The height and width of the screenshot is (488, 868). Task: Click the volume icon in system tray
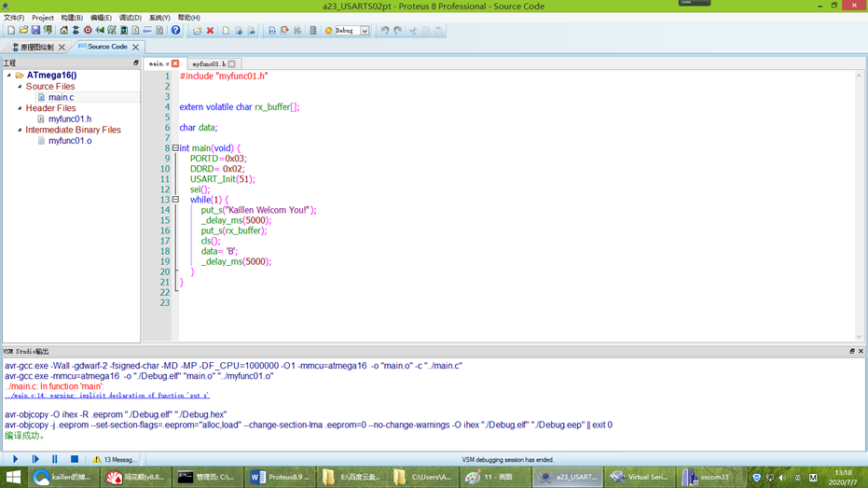click(x=783, y=478)
